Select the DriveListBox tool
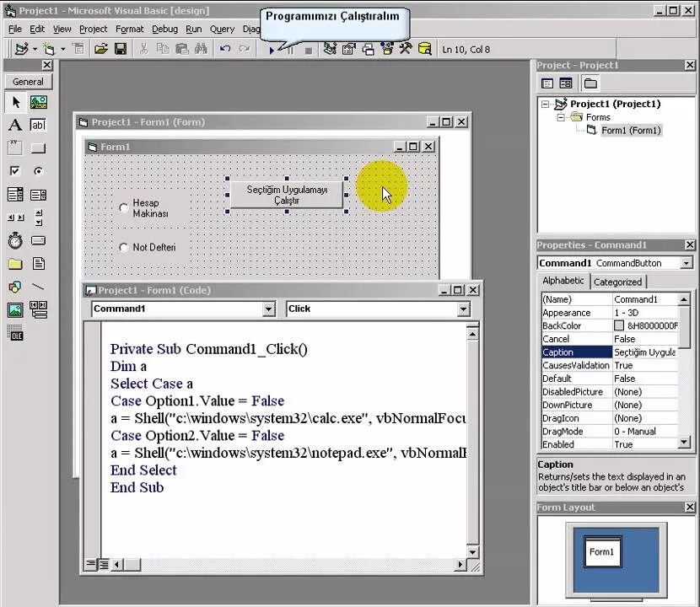 [x=39, y=240]
